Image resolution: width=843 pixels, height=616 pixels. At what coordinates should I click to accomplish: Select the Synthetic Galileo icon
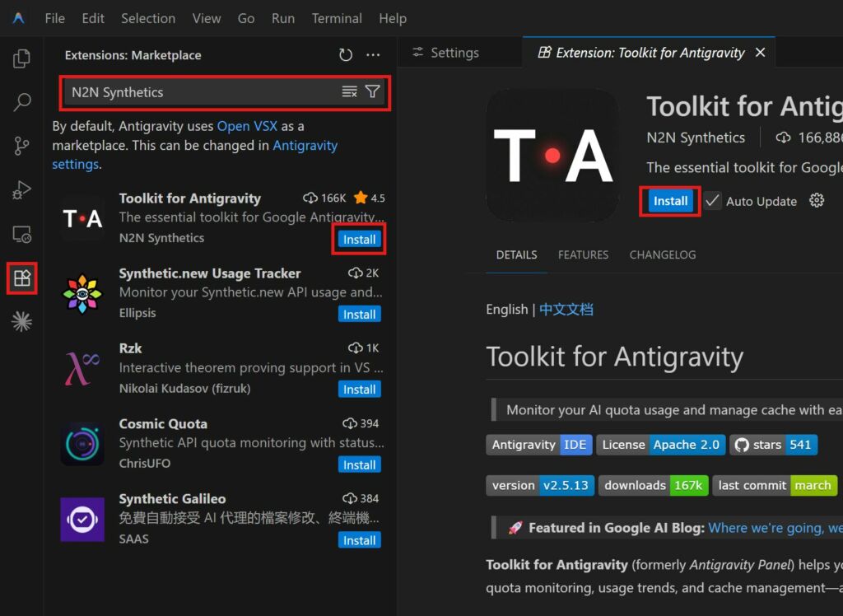(x=82, y=520)
